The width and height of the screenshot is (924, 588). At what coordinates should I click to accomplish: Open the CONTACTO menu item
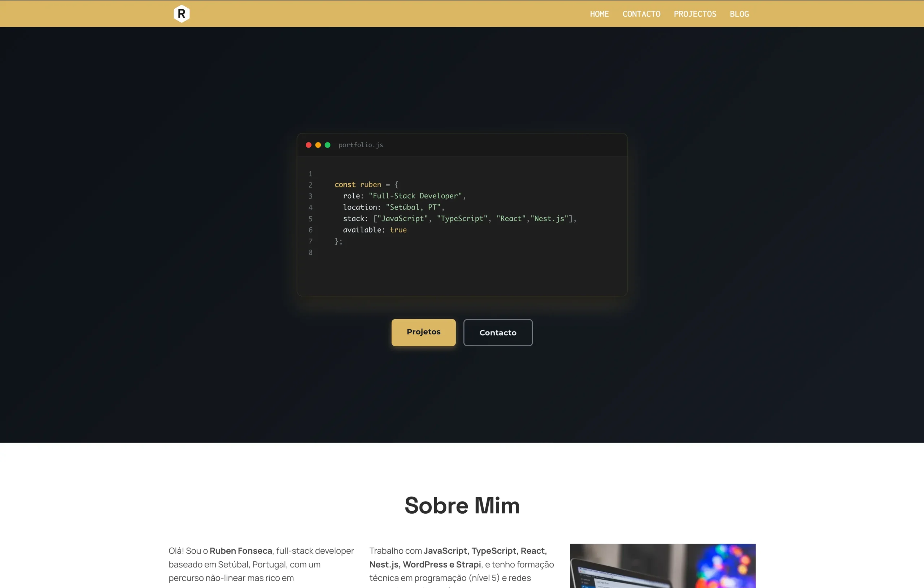click(642, 14)
